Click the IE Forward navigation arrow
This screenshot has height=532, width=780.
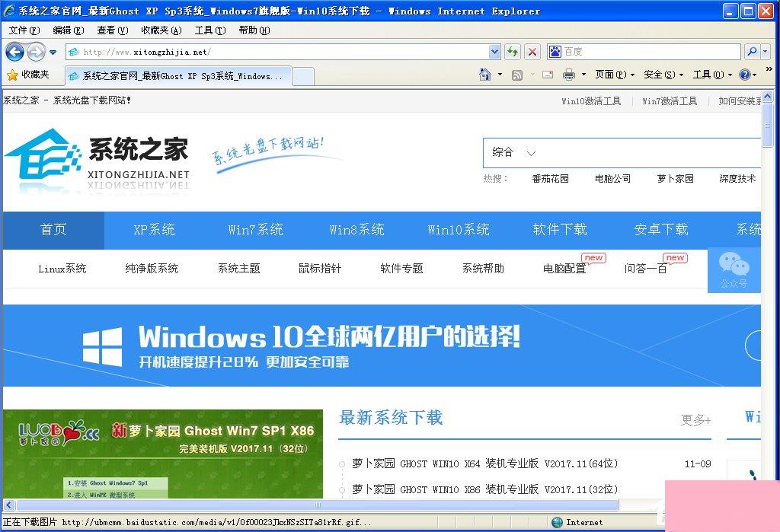tap(36, 52)
